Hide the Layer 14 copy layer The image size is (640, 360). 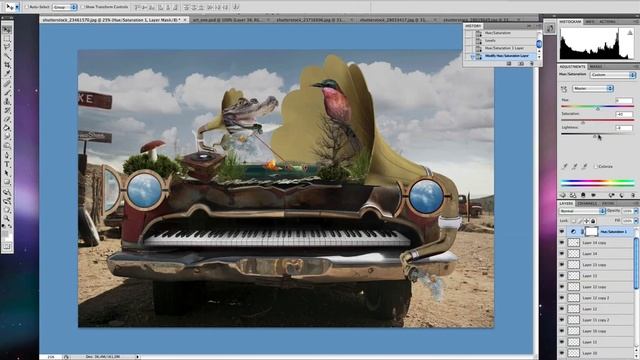[x=562, y=242]
